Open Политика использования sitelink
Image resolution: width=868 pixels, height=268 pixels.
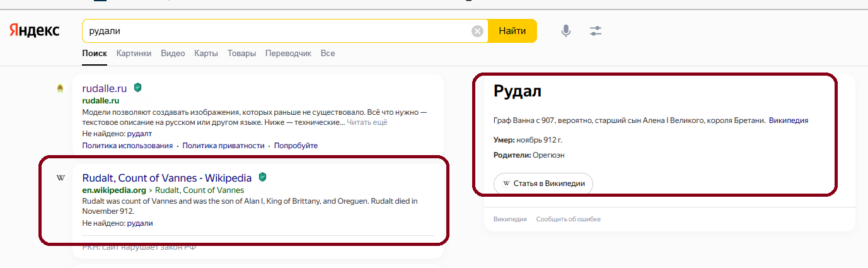tap(127, 146)
